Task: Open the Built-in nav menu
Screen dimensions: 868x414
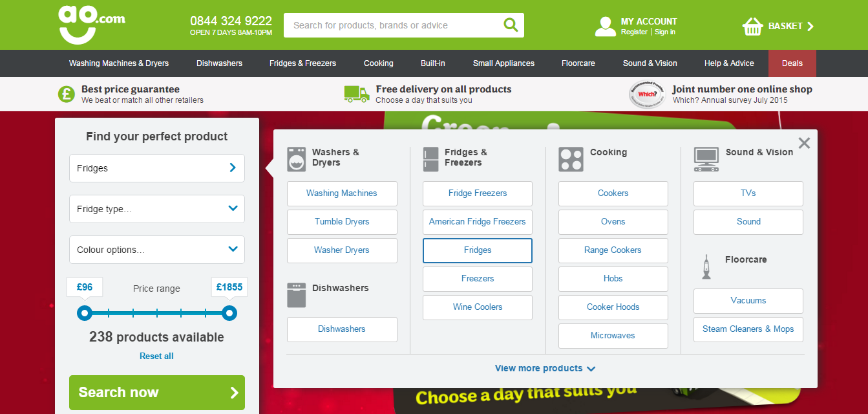Action: point(433,63)
